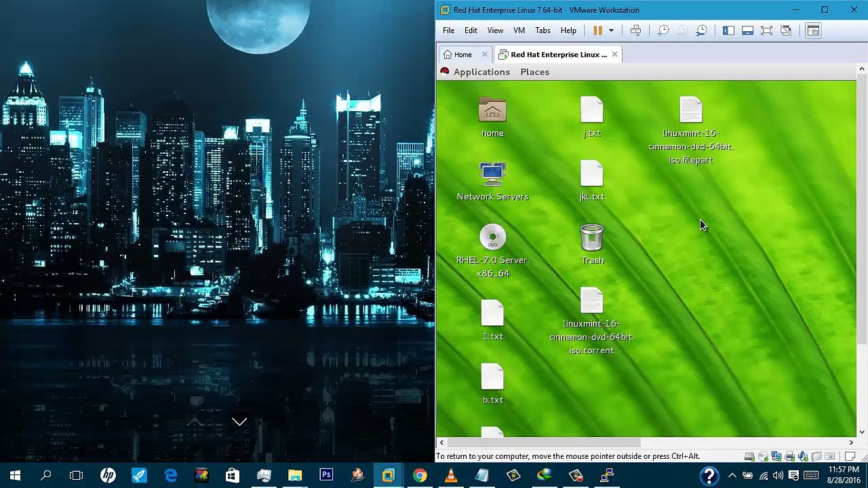Click the network adapter status icon
The height and width of the screenshot is (488, 868).
776,456
